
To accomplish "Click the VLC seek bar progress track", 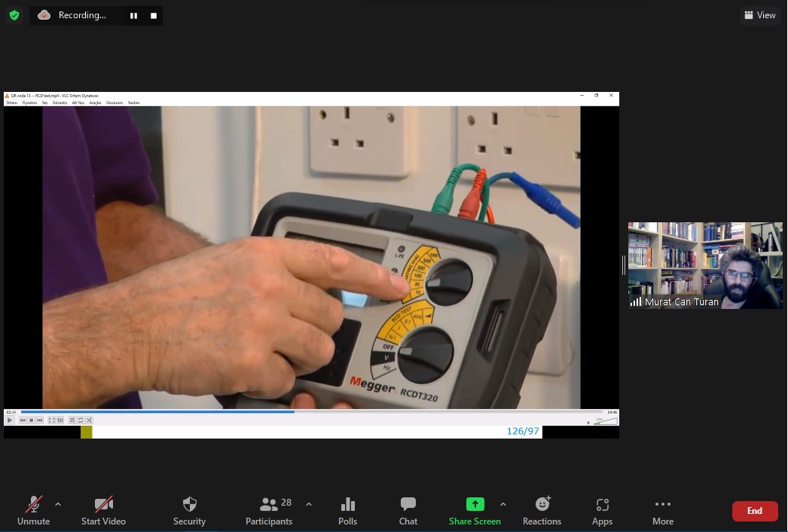I will coord(312,412).
